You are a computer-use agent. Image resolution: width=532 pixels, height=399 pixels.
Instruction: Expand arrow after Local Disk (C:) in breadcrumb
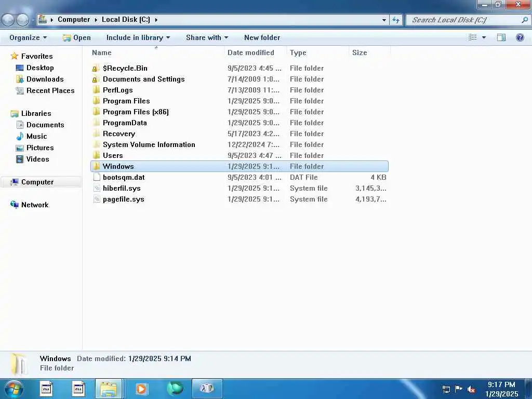click(156, 20)
